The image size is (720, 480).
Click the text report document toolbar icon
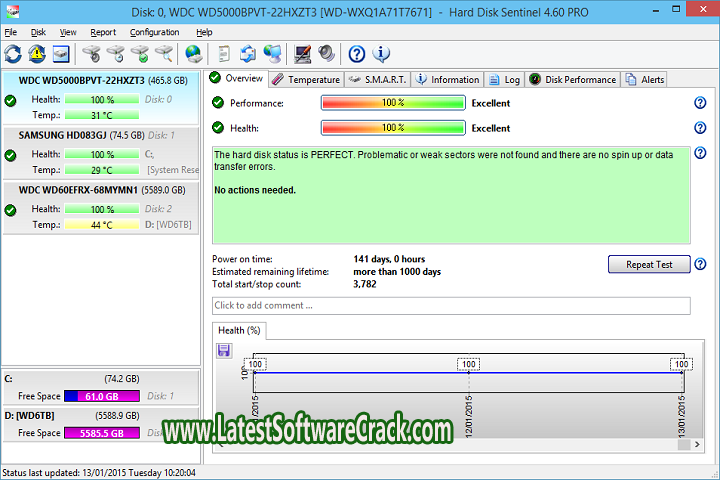coord(224,54)
